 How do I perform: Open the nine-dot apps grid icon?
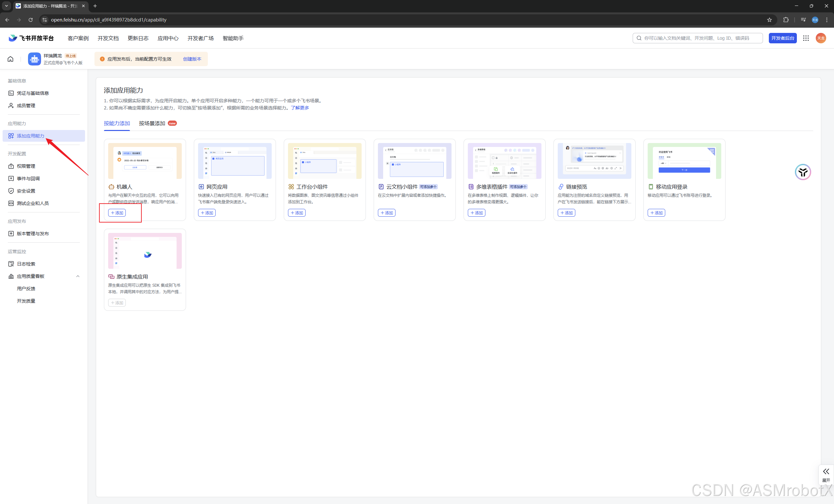[806, 38]
